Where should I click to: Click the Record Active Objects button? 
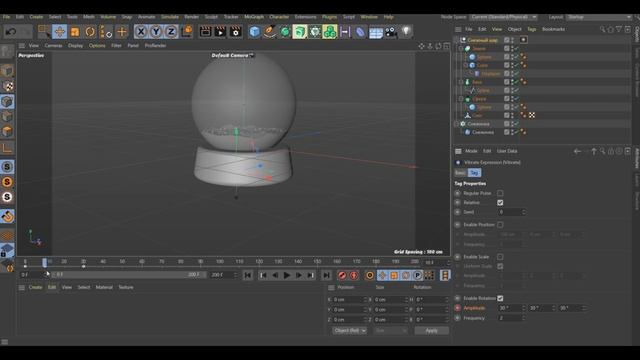point(342,276)
